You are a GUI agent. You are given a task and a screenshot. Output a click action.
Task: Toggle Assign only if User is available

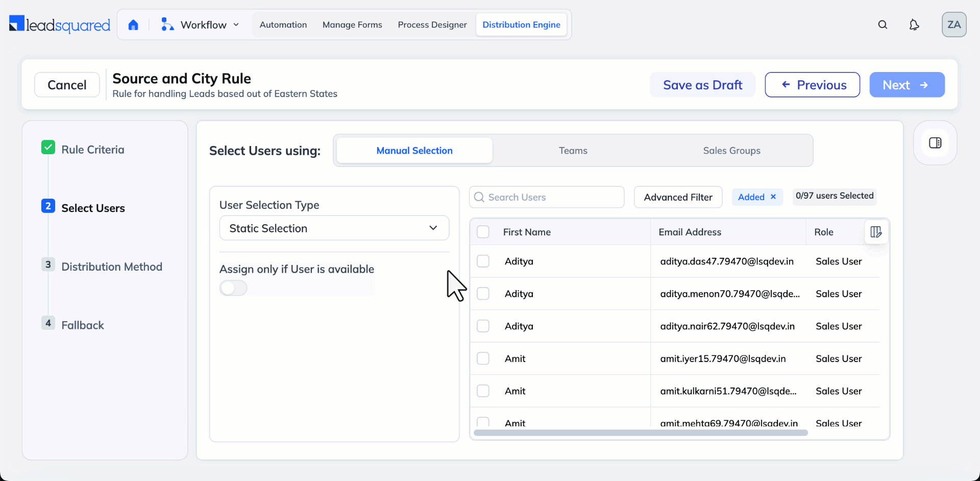tap(233, 288)
